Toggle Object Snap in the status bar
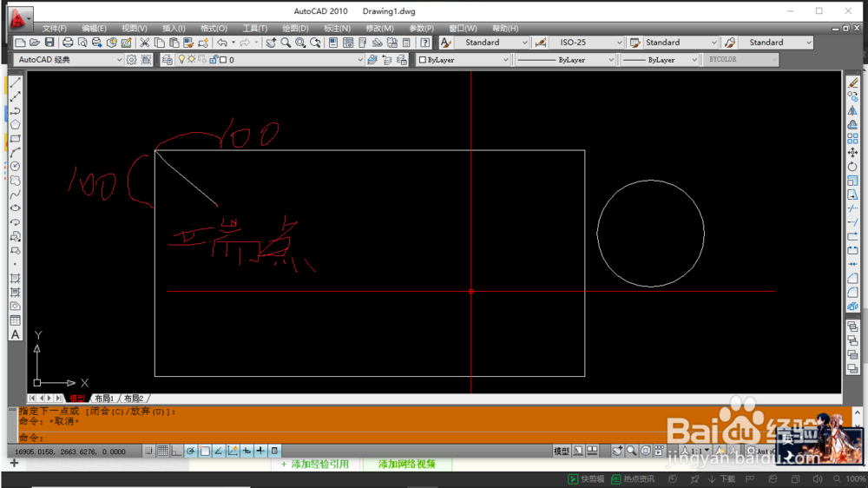The image size is (868, 488). [x=204, y=451]
